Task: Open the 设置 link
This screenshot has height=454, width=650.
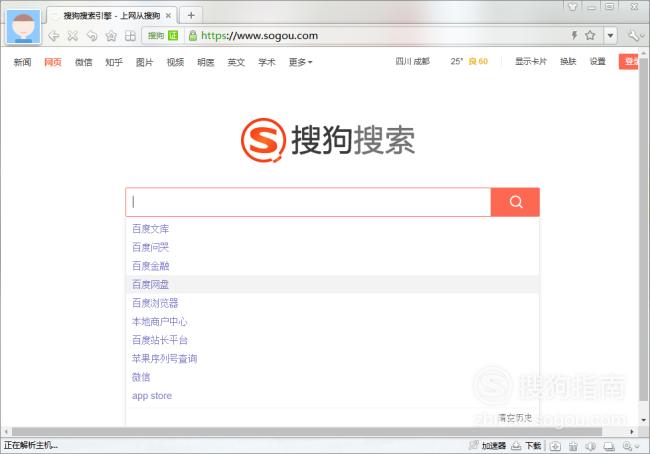Action: (598, 61)
